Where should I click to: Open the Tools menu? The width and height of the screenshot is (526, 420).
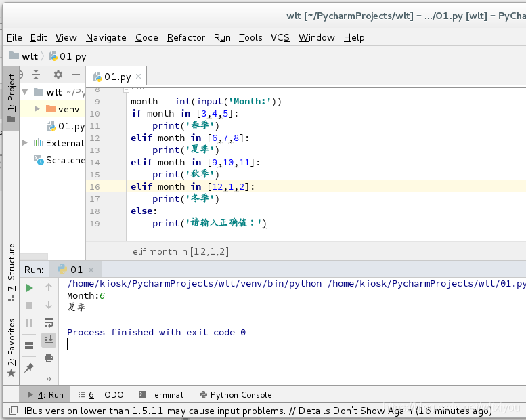pyautogui.click(x=250, y=37)
